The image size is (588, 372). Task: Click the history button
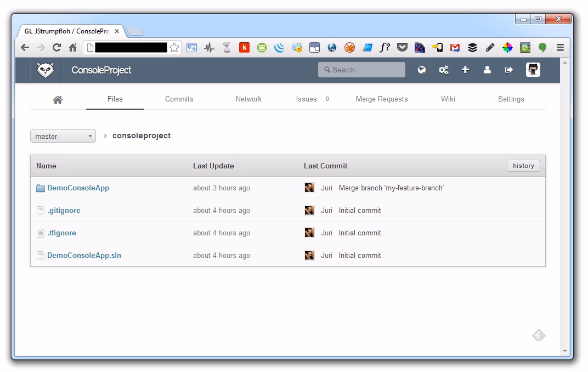tap(523, 166)
